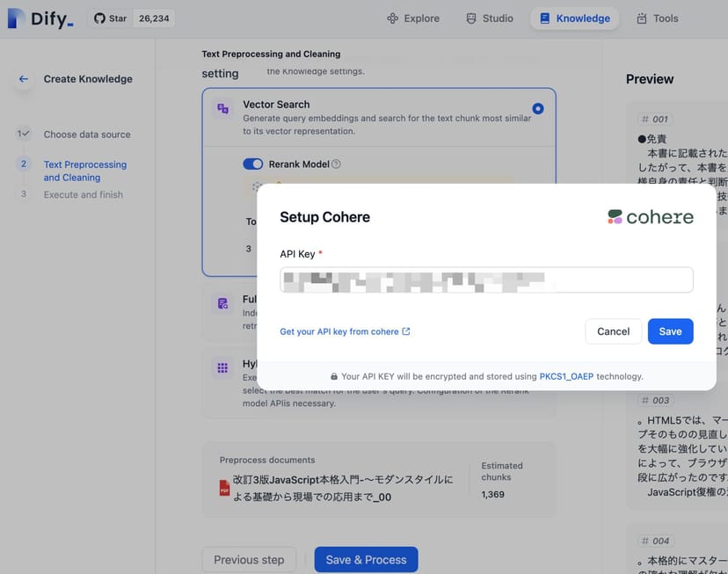The height and width of the screenshot is (574, 728).
Task: Click the PKCS1_OAEP link
Action: click(565, 376)
